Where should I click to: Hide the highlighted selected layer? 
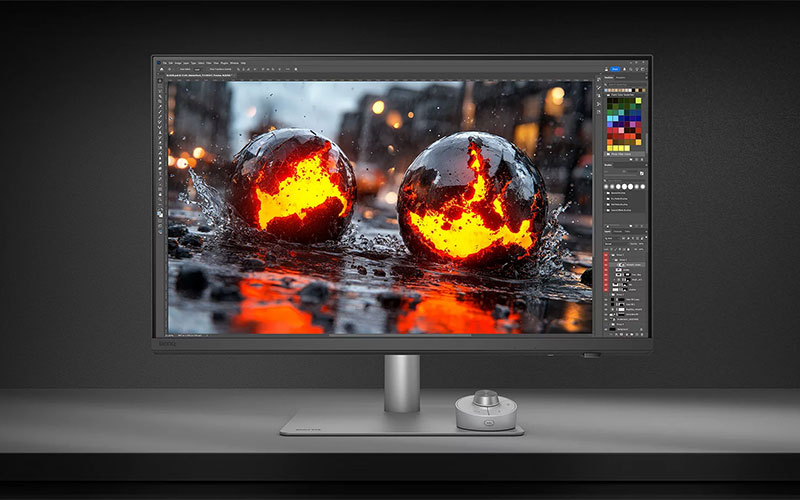(606, 265)
